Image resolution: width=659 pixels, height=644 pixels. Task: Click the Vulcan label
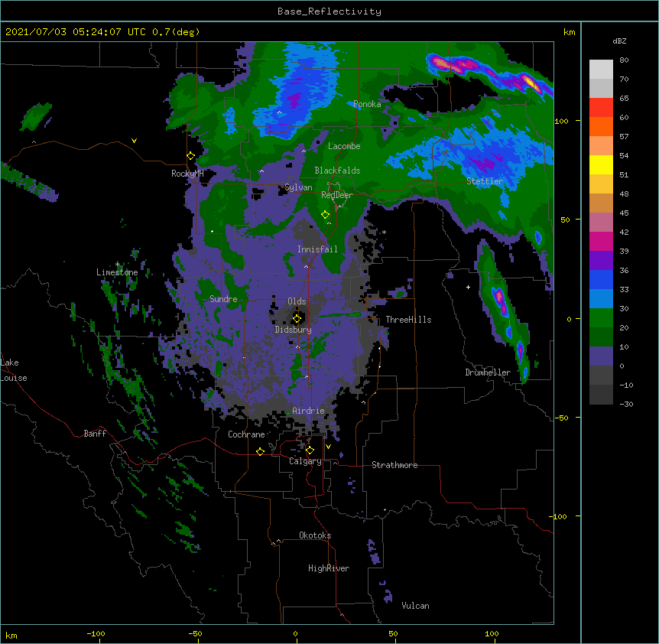tap(415, 606)
